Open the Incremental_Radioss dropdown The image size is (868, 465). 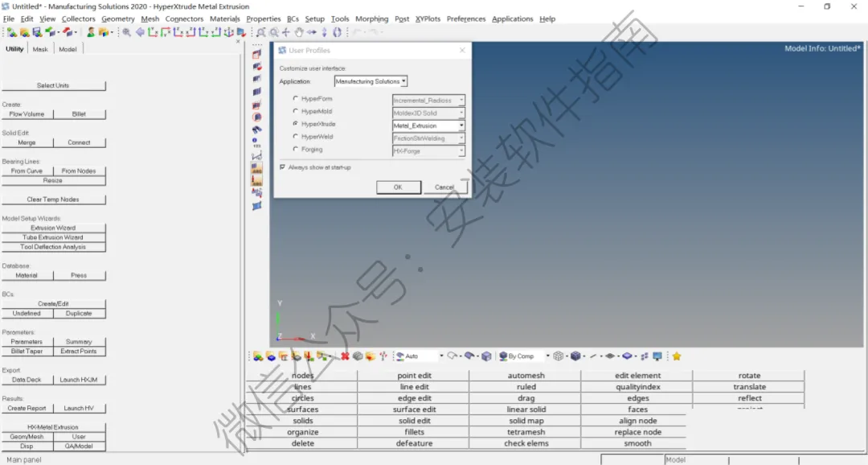tap(428, 101)
